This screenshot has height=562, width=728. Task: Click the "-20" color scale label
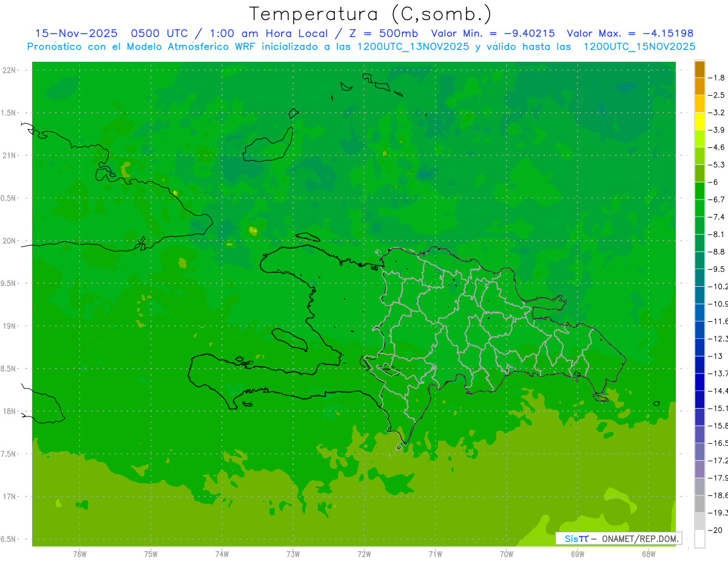click(715, 530)
